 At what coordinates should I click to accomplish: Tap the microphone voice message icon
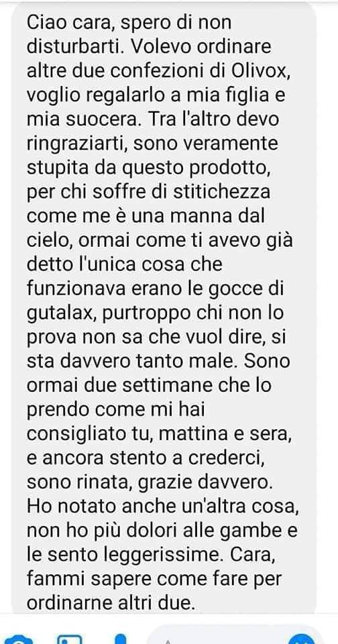click(x=120, y=639)
